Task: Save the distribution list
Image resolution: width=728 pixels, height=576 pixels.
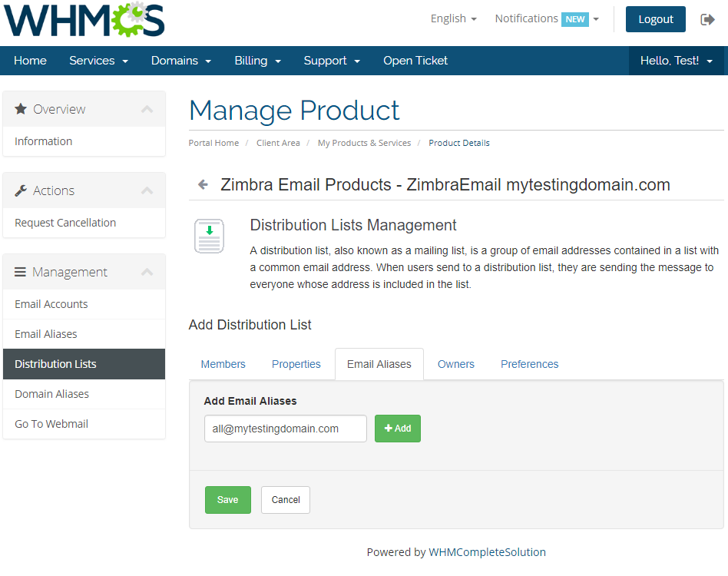Action: (x=227, y=500)
